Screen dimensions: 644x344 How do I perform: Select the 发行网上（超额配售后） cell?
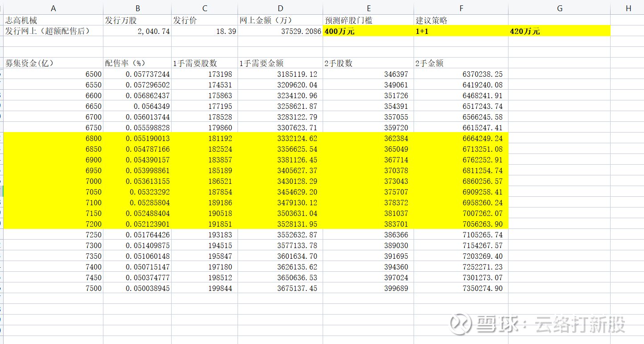click(53, 31)
